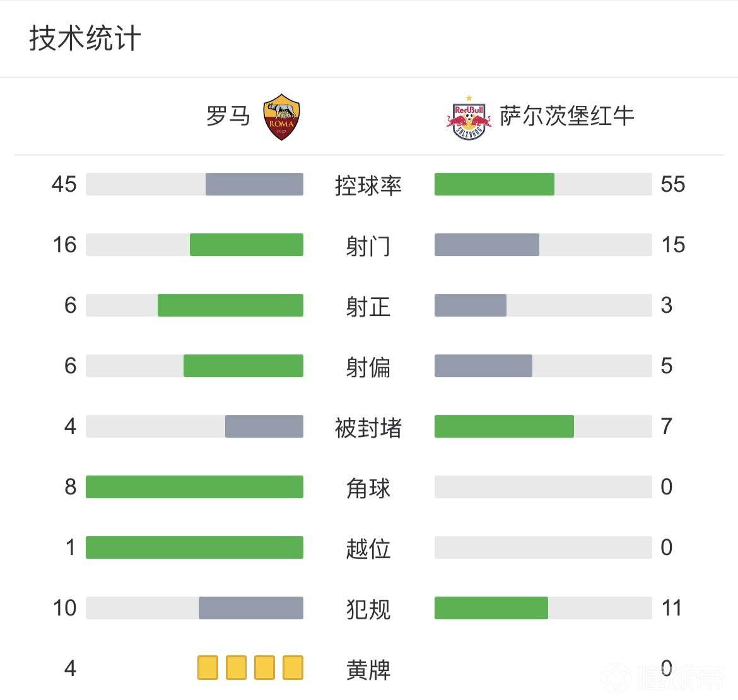Click the 控球率 stat label
The height and width of the screenshot is (700, 738).
(368, 185)
